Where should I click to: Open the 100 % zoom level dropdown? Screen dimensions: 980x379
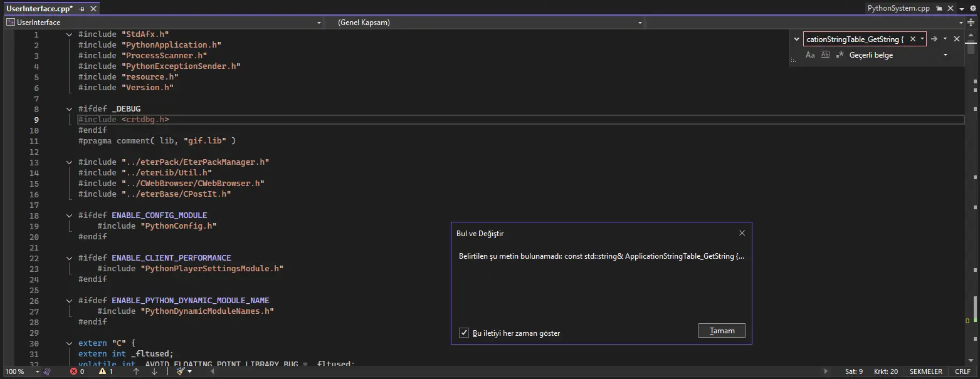(x=38, y=371)
